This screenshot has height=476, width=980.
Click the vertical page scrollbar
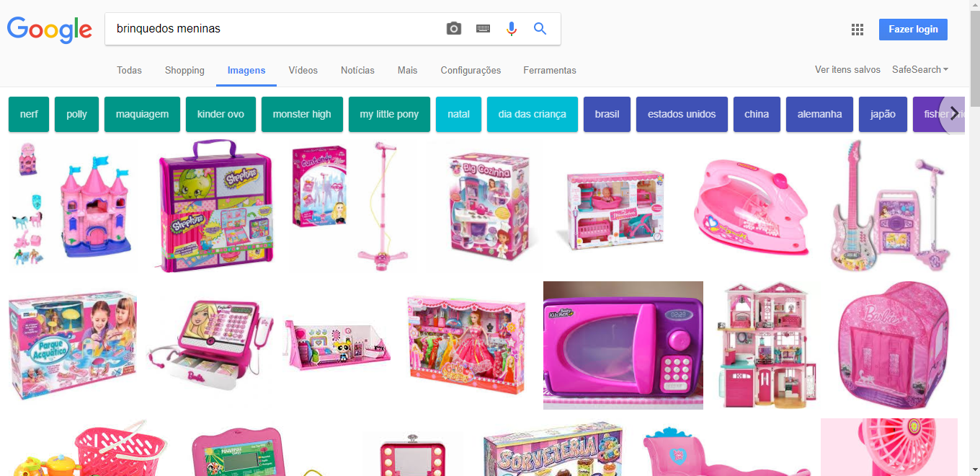[974, 238]
